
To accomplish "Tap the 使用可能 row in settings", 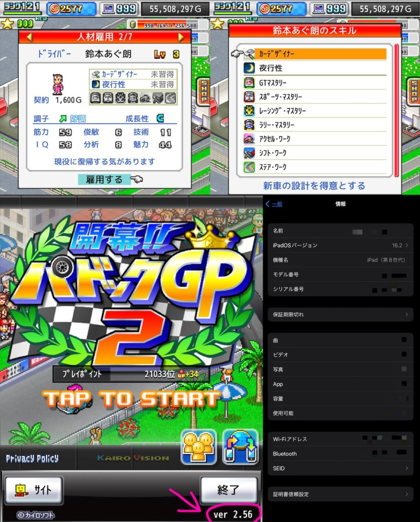I will (340, 413).
